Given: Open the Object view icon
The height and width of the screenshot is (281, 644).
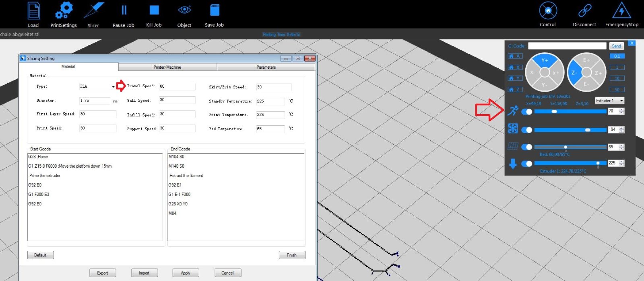Looking at the screenshot, I should (x=184, y=10).
